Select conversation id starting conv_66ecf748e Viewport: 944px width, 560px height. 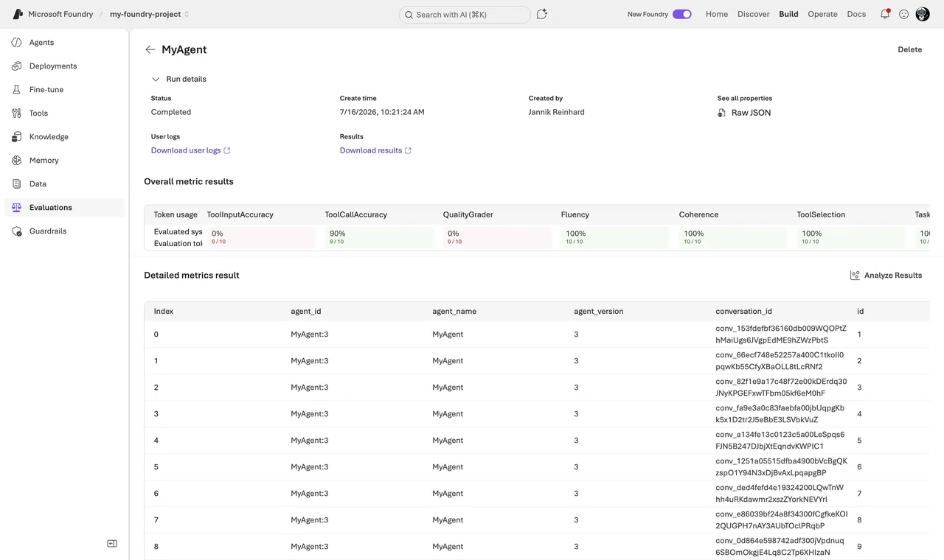[780, 361]
